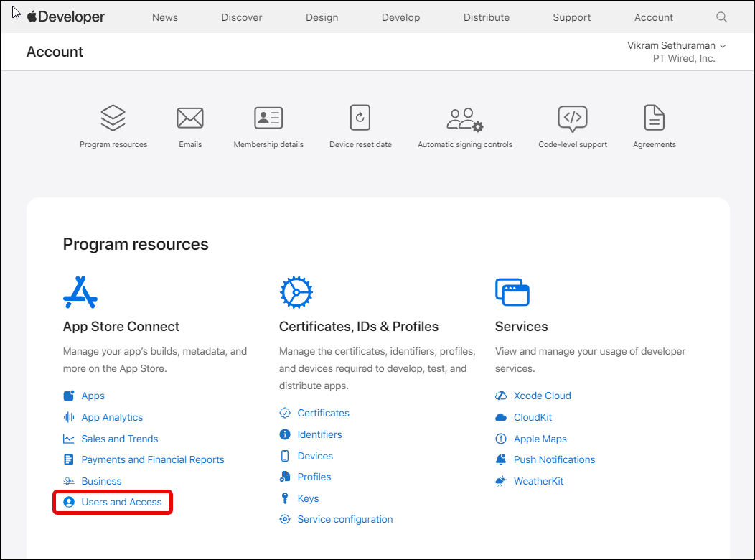Screen dimensions: 755x560
Task: Click the Certificates badge icon
Action: 285,413
